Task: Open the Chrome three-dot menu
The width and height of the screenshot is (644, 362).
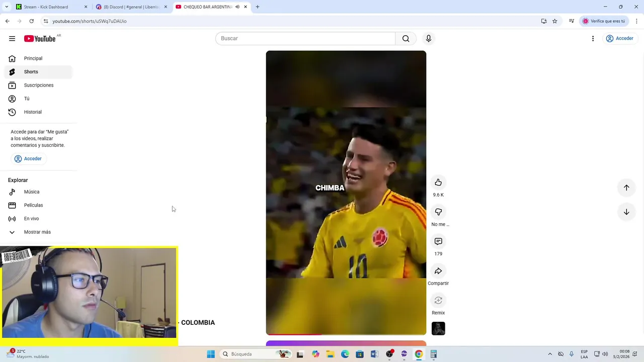Action: click(x=636, y=21)
